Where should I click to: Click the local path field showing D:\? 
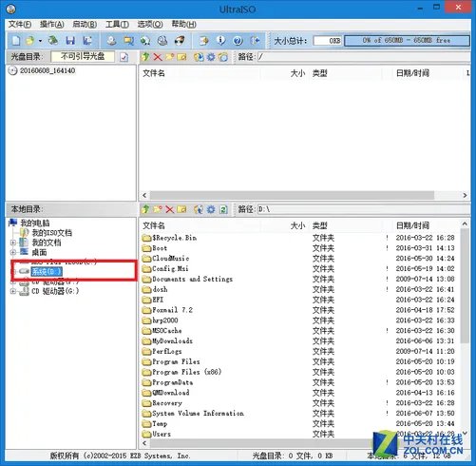coord(363,209)
